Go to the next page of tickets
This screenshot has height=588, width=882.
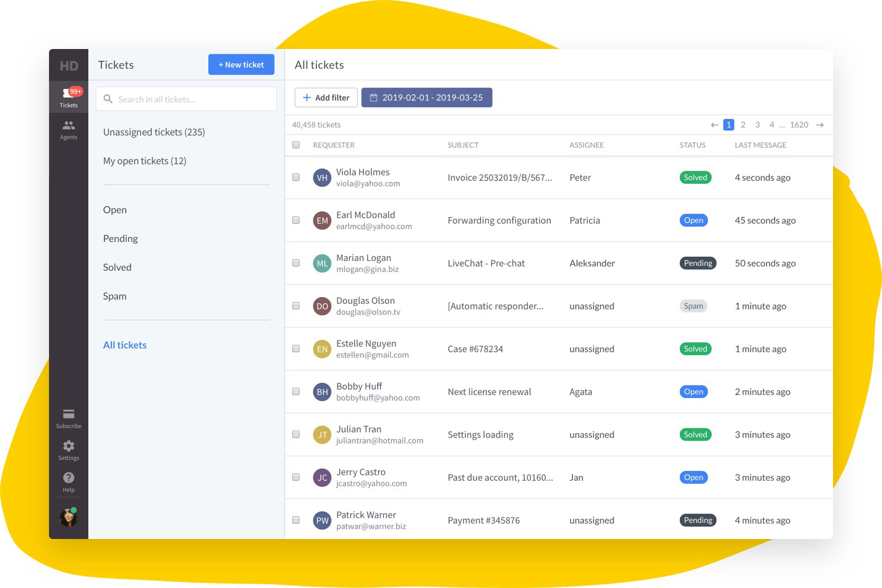pyautogui.click(x=820, y=124)
